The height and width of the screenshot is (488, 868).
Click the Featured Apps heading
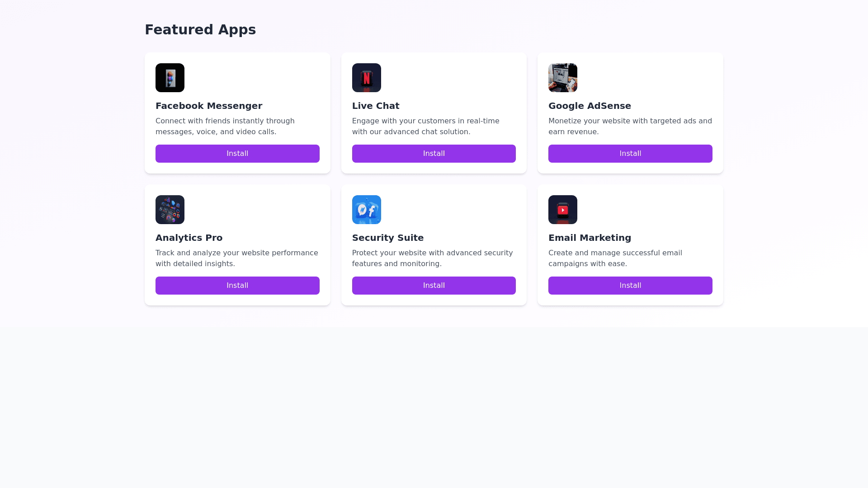(x=200, y=30)
